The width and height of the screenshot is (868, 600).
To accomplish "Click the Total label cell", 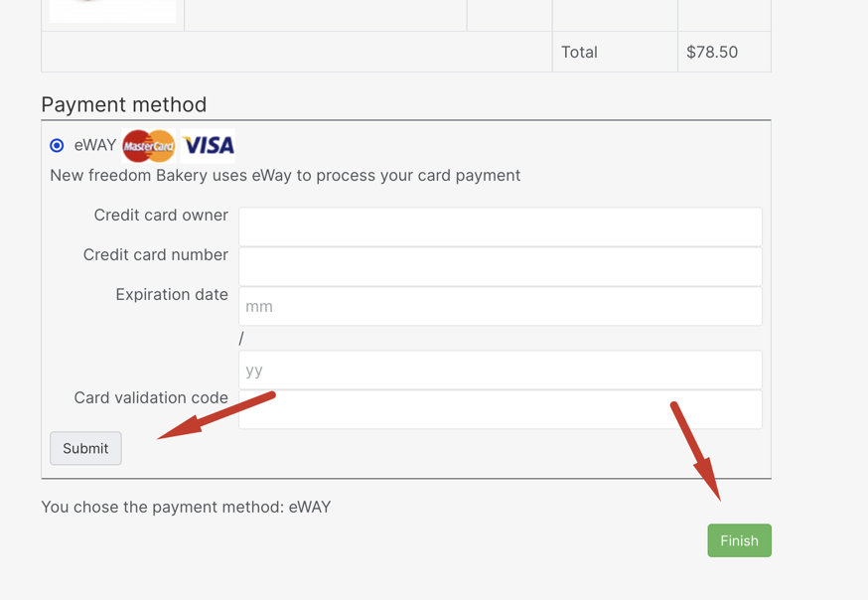I will click(x=580, y=52).
